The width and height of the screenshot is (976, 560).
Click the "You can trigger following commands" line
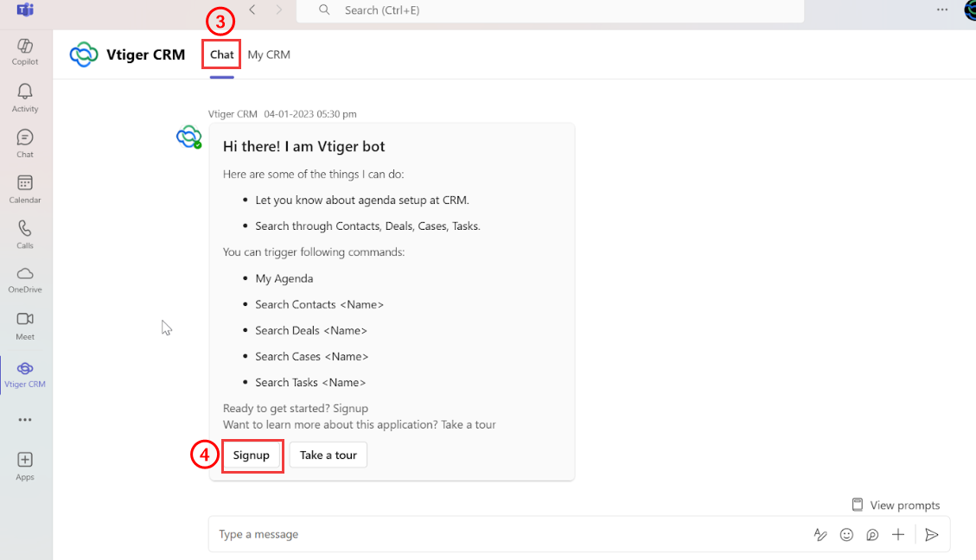(314, 252)
